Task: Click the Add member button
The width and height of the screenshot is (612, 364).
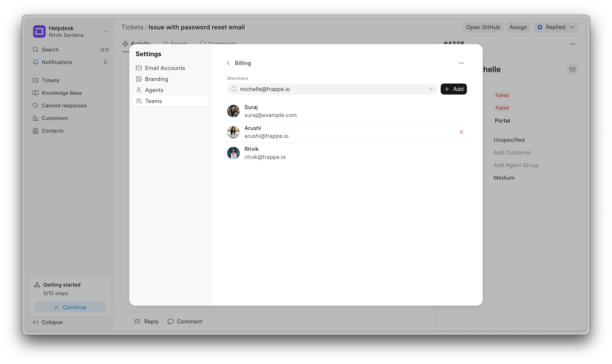Action: tap(454, 89)
